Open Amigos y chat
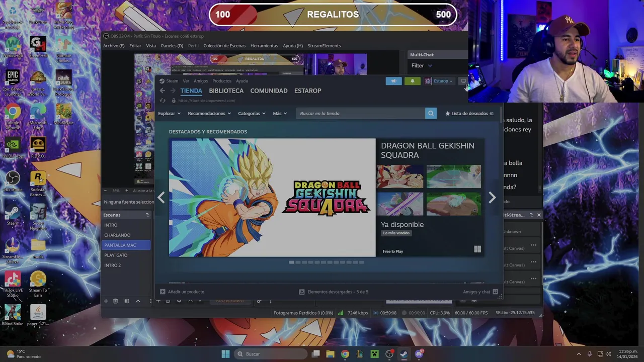This screenshot has height=362, width=644. pos(480,292)
